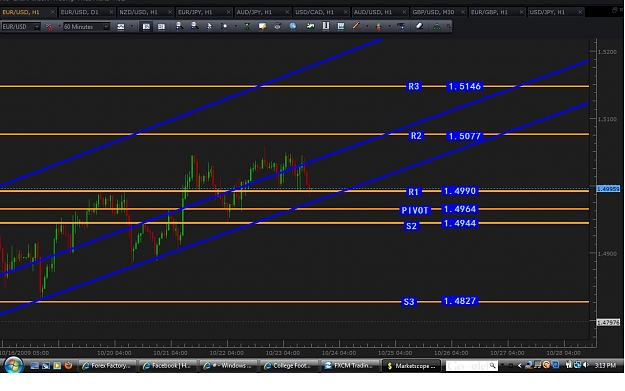Click the PIVOT label on chart
This screenshot has height=391, width=625.
[x=415, y=210]
